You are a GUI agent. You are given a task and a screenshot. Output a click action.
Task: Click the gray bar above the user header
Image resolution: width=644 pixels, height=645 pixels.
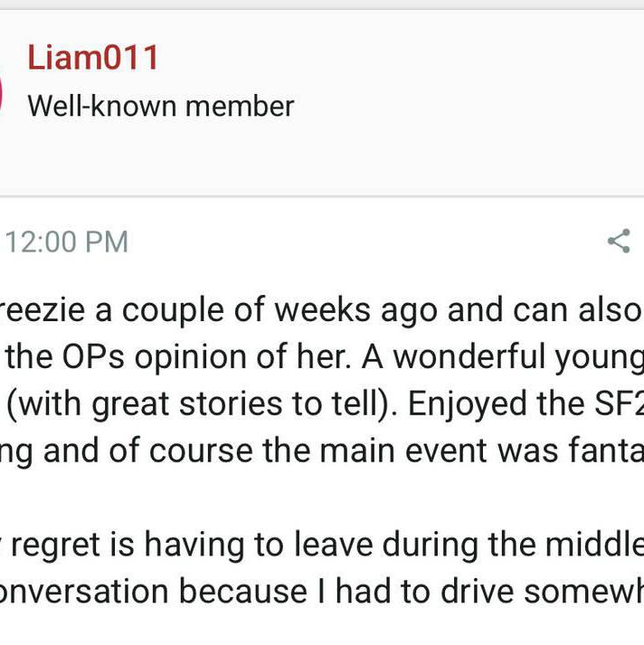[322, 5]
